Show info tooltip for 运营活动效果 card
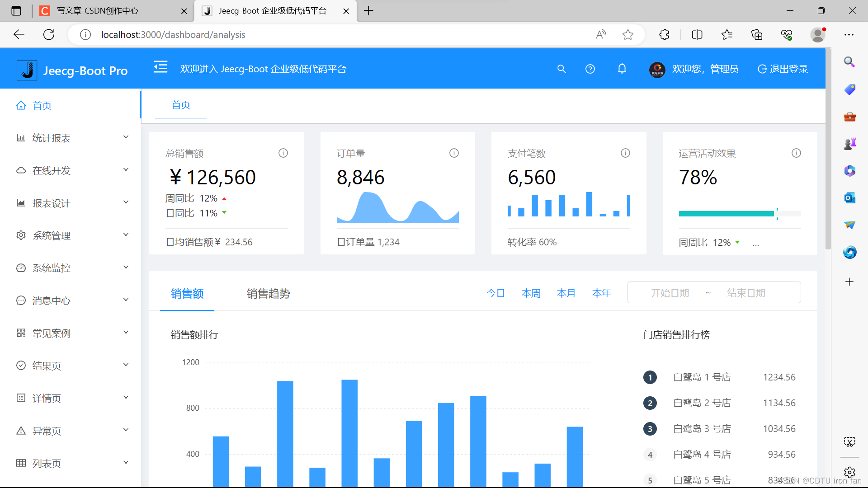Viewport: 868px width, 488px height. click(x=796, y=153)
